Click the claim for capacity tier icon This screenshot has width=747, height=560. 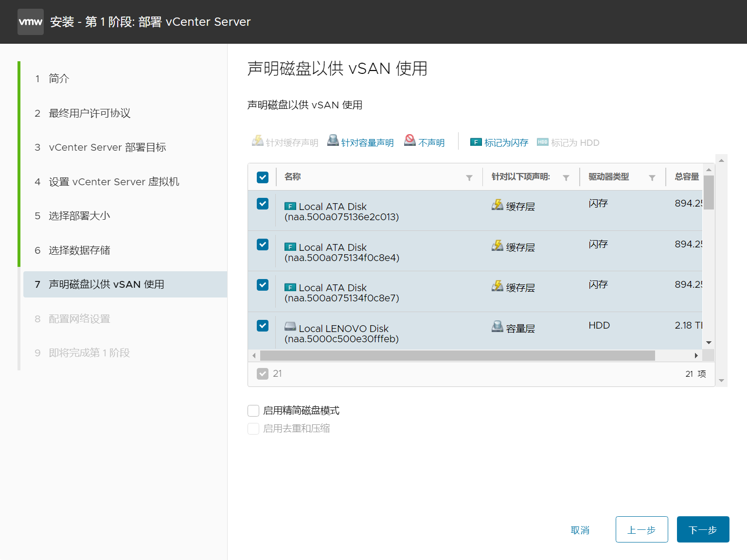click(333, 140)
